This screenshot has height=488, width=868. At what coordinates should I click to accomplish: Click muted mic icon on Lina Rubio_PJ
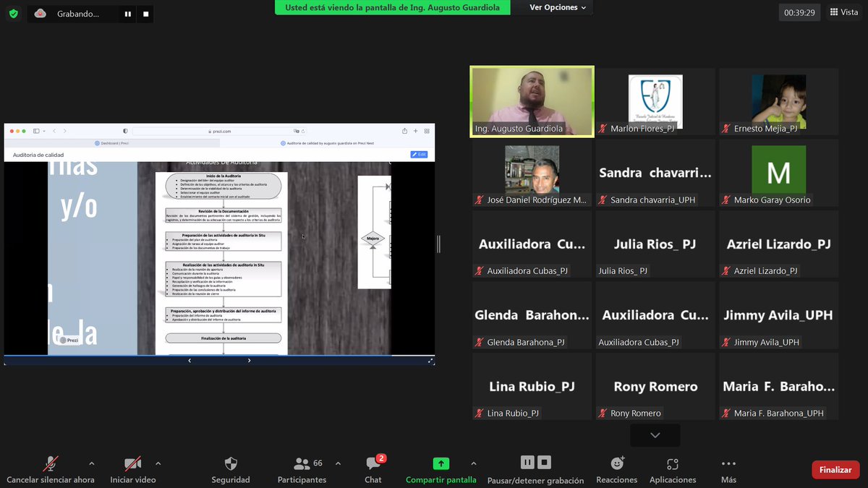[x=480, y=414]
